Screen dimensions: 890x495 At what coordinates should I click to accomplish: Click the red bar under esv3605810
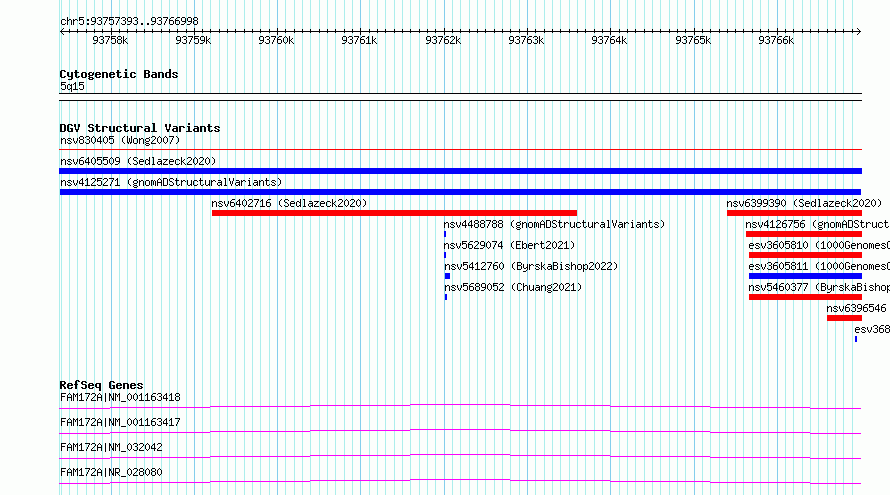tap(805, 255)
